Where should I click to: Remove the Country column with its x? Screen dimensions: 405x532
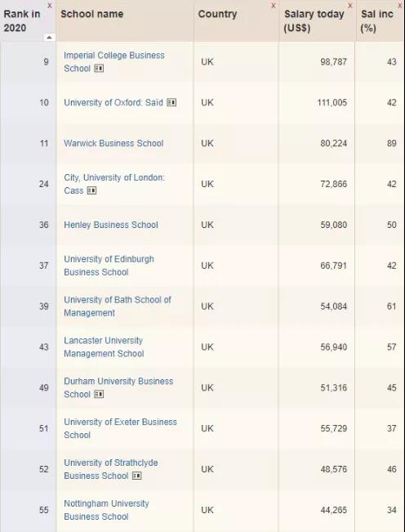274,6
